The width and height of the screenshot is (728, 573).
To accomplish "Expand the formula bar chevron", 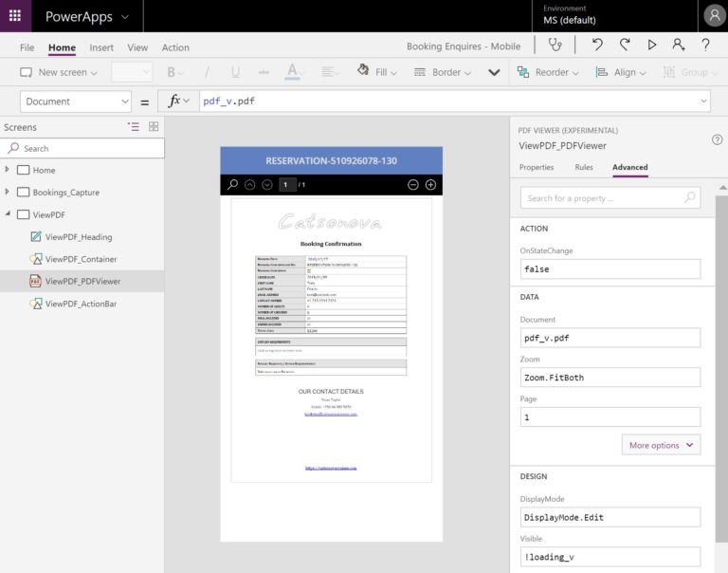I will (703, 101).
